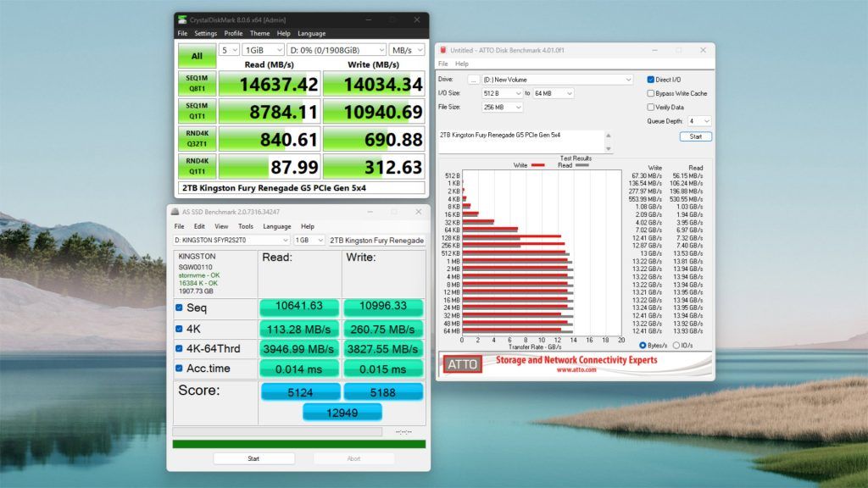Click the green AS SSD progress bar
This screenshot has width=868, height=488.
(299, 444)
